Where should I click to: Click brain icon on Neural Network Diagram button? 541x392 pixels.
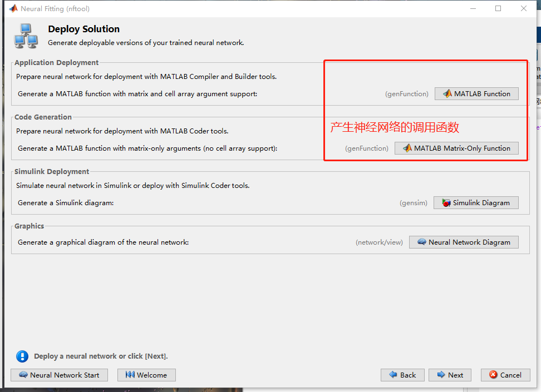(x=422, y=242)
